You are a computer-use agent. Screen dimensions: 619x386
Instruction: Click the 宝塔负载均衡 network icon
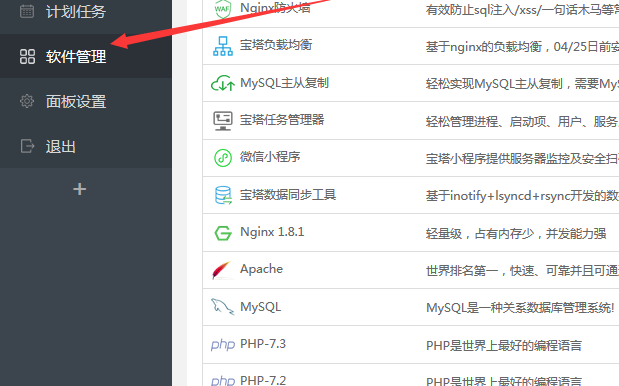pos(223,46)
